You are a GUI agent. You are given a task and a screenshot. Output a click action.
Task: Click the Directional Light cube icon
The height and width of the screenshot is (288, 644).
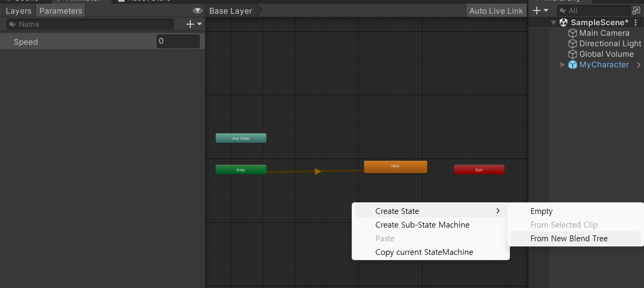coord(573,44)
